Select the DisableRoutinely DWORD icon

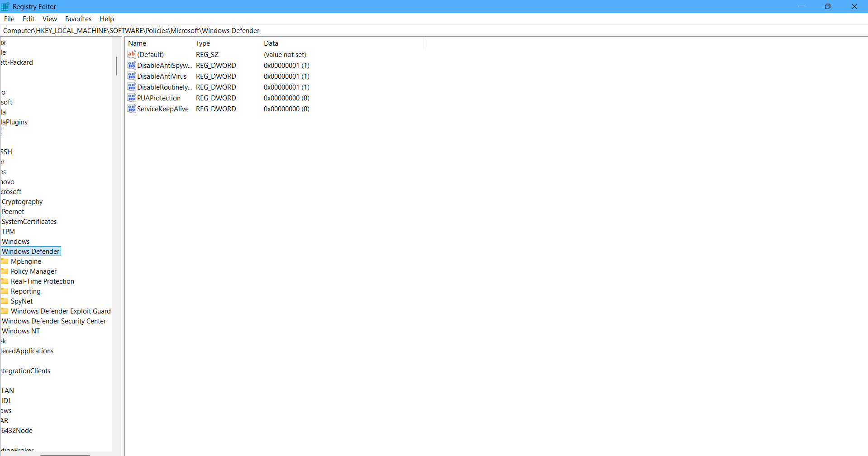tap(132, 87)
